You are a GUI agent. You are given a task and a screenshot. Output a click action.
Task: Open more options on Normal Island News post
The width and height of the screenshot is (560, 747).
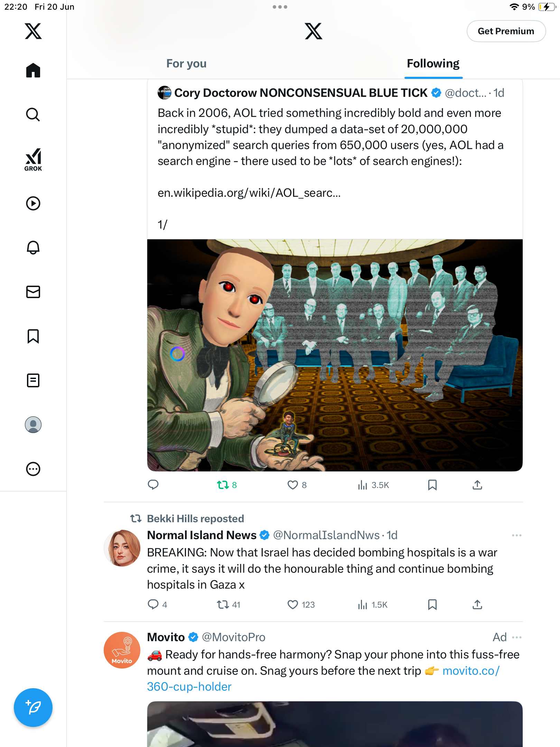click(x=517, y=535)
